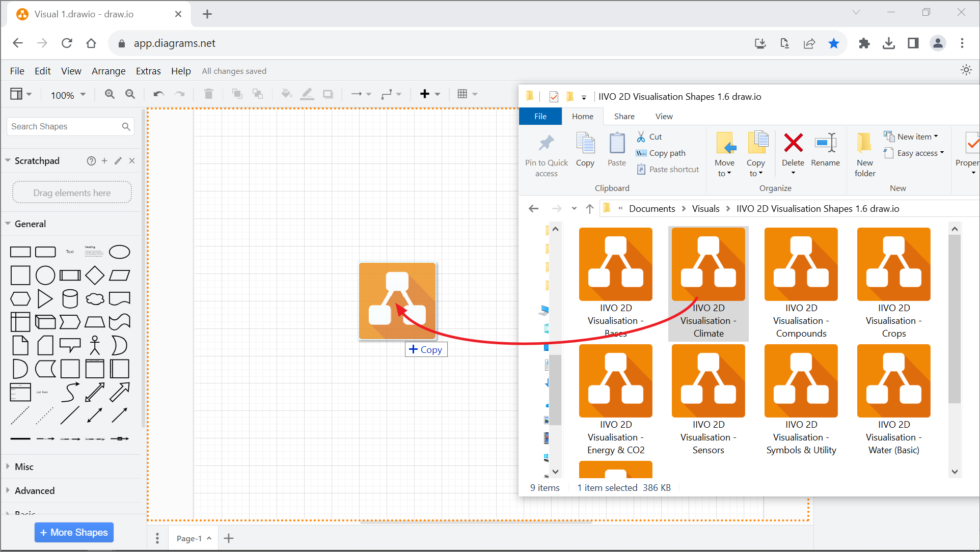Click the scratchpad help question mark
This screenshot has width=980, height=552.
[x=91, y=161]
